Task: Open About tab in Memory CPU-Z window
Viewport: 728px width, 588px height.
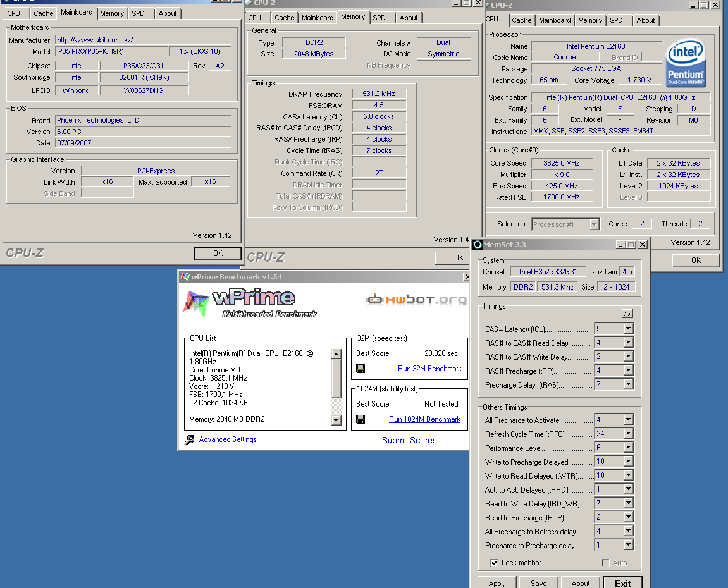Action: pyautogui.click(x=409, y=18)
